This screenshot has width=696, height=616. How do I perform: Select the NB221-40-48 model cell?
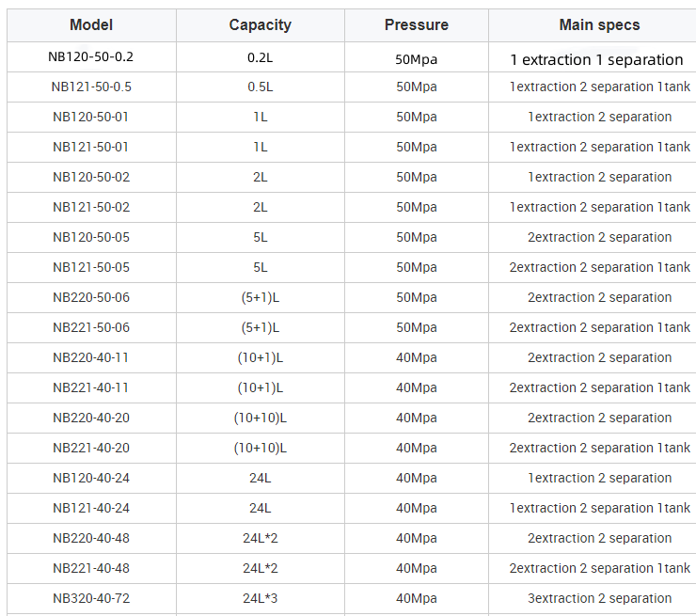tap(91, 568)
